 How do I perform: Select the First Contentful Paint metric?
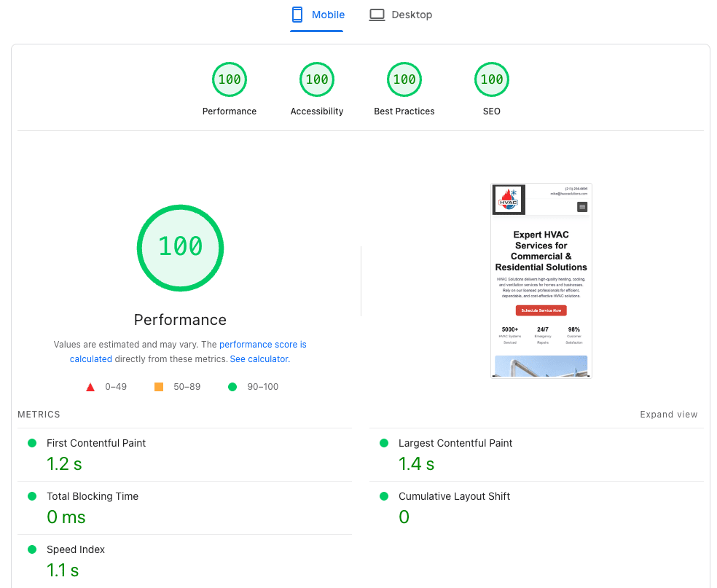pyautogui.click(x=96, y=443)
